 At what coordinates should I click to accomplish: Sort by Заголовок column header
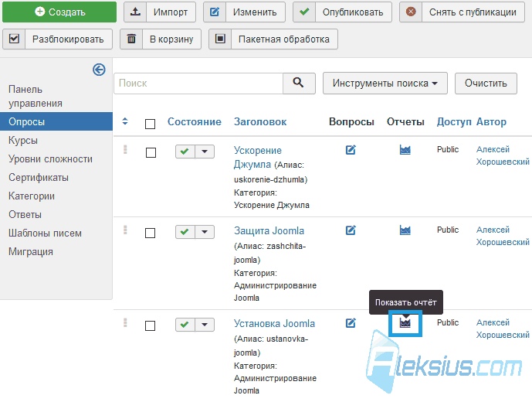tap(260, 121)
